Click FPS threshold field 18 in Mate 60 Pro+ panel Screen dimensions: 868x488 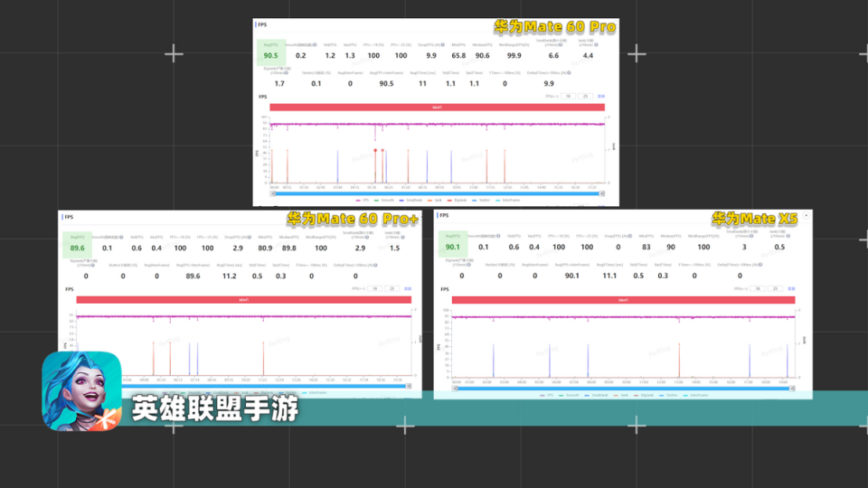click(374, 289)
